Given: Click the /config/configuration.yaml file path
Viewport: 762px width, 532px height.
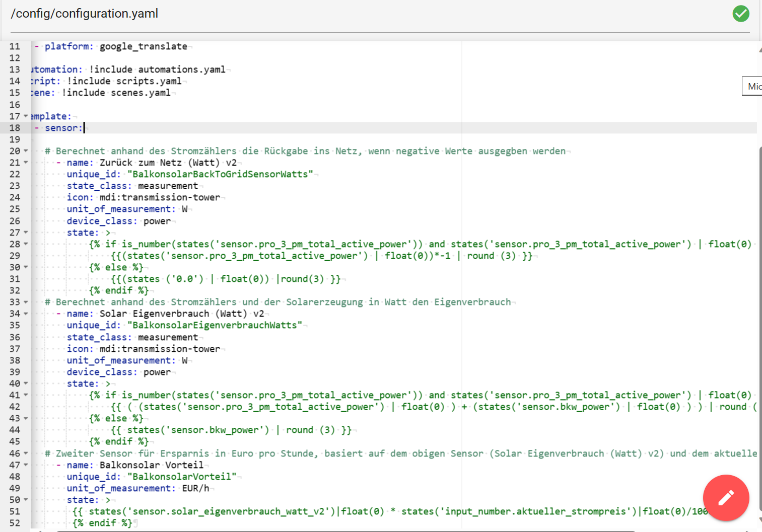Looking at the screenshot, I should coord(85,14).
